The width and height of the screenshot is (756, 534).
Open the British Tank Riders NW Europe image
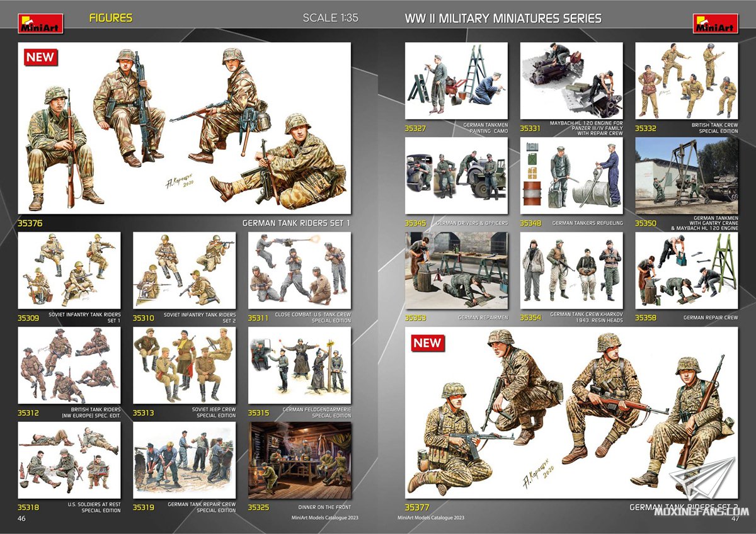[x=69, y=365]
